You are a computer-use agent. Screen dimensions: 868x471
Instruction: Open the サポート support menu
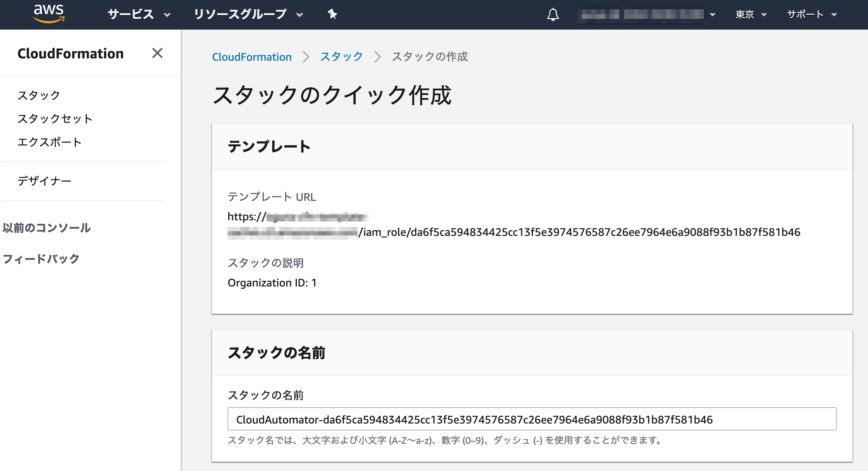pyautogui.click(x=812, y=15)
